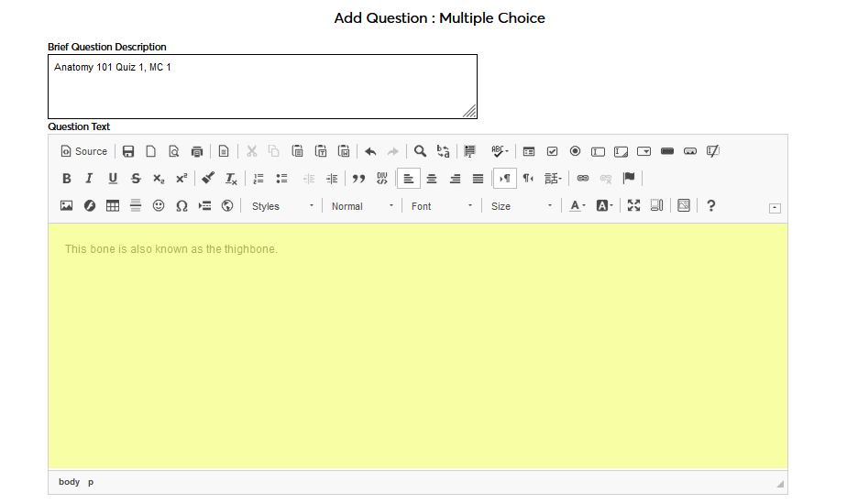The height and width of the screenshot is (504, 858).
Task: Select the p element path item
Action: tap(91, 482)
